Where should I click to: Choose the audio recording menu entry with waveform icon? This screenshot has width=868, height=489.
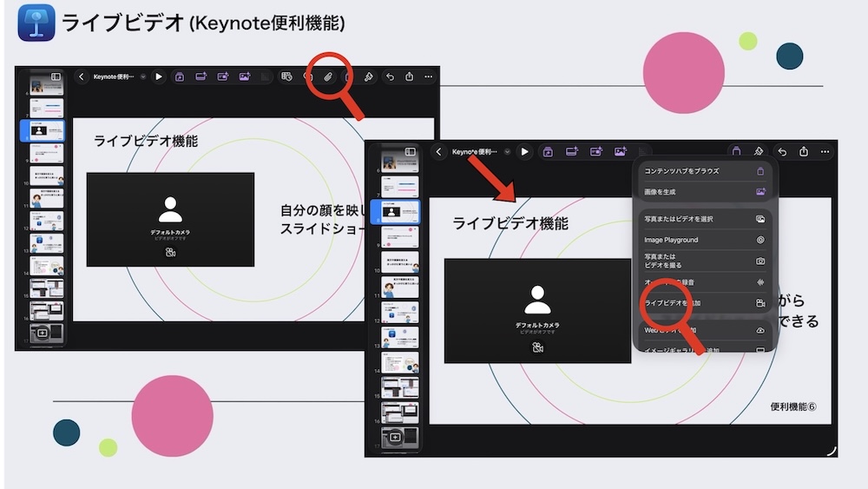pos(704,282)
